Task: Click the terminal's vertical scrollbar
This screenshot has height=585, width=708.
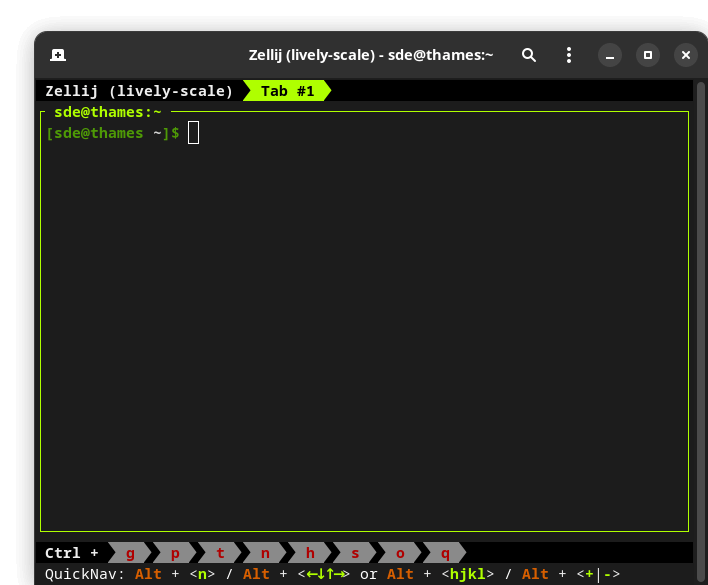Action: click(701, 333)
